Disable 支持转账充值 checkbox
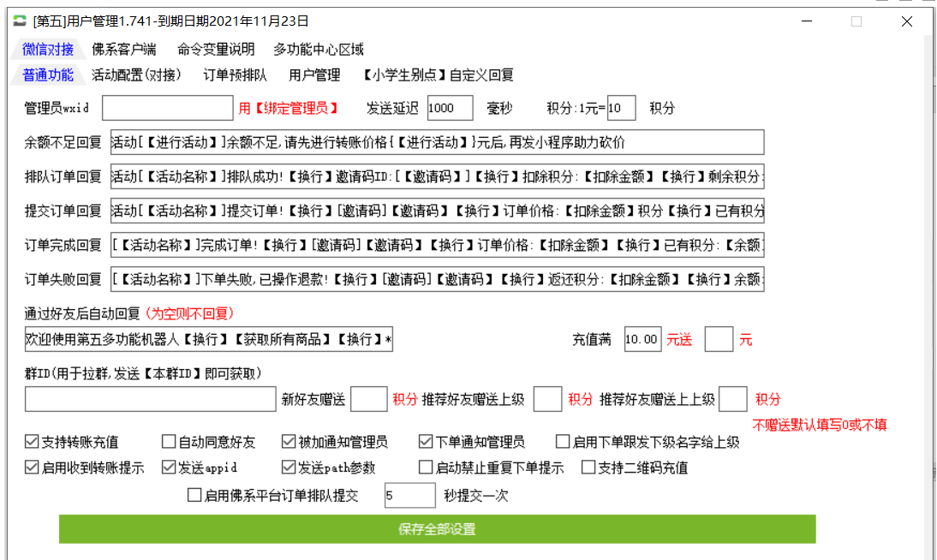This screenshot has width=937, height=560. [33, 443]
